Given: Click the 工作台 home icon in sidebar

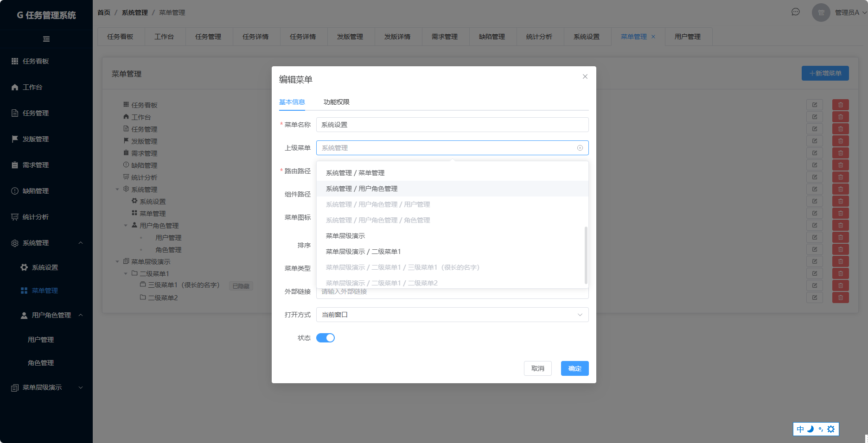Looking at the screenshot, I should [x=15, y=87].
